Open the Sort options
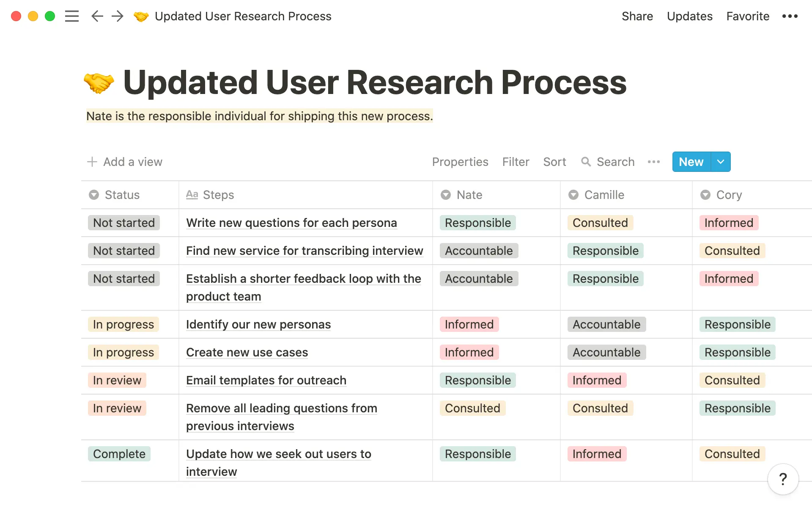 (x=554, y=162)
